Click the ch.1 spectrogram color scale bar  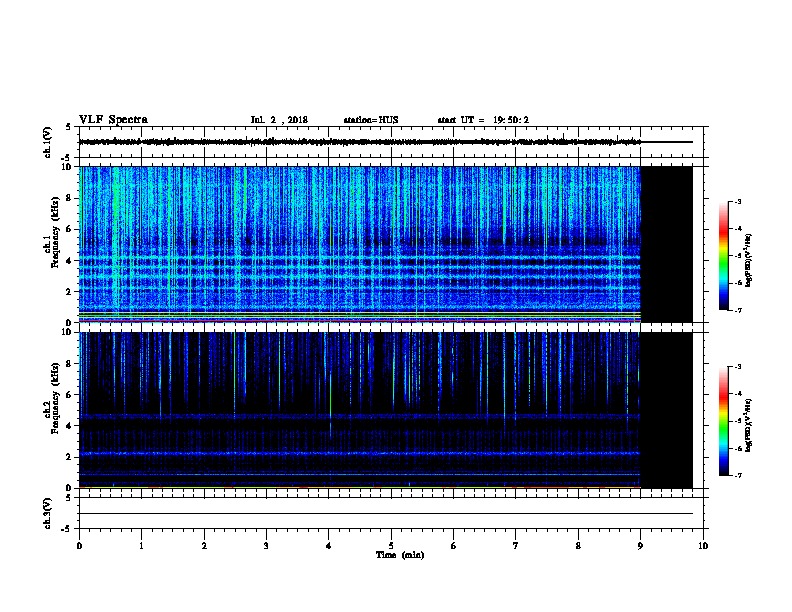tap(723, 256)
